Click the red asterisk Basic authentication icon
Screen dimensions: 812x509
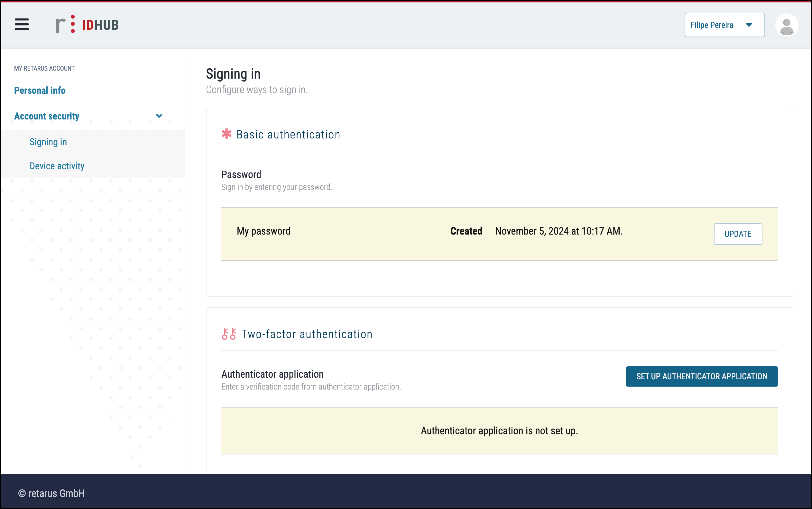(227, 134)
